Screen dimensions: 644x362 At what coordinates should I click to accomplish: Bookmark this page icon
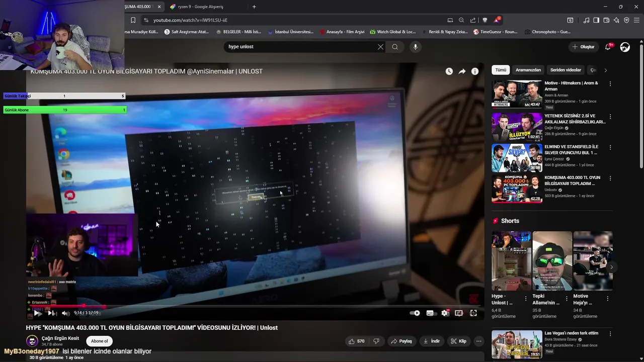tap(133, 20)
